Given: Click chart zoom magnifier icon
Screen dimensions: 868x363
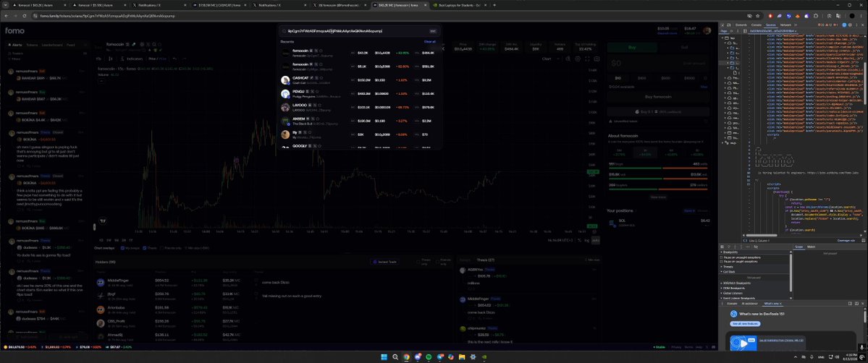Looking at the screenshot, I should (x=568, y=59).
